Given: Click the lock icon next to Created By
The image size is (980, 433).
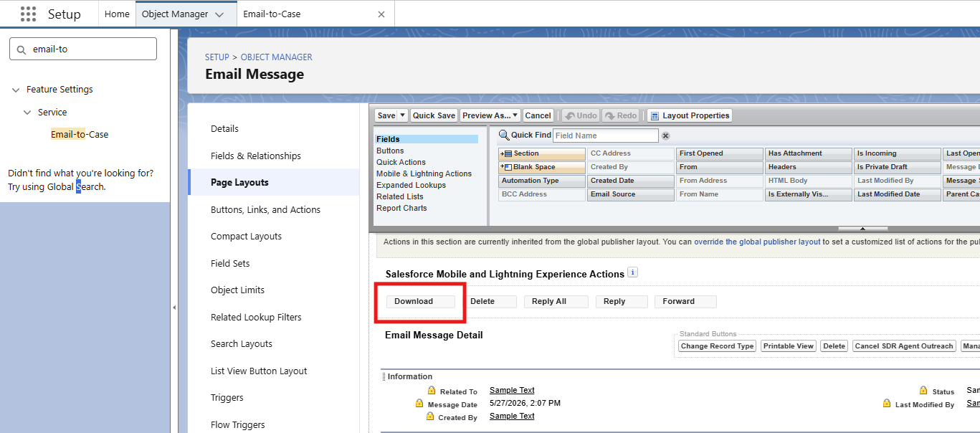Looking at the screenshot, I should pyautogui.click(x=431, y=417).
